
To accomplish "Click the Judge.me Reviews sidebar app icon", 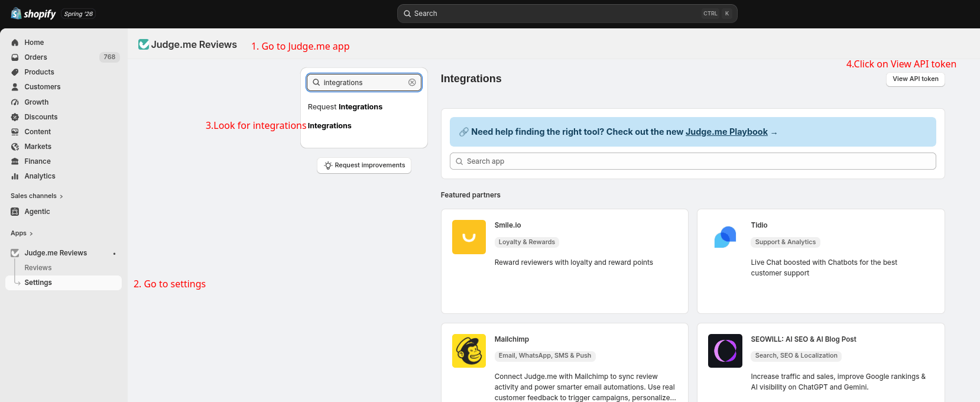I will [x=15, y=253].
